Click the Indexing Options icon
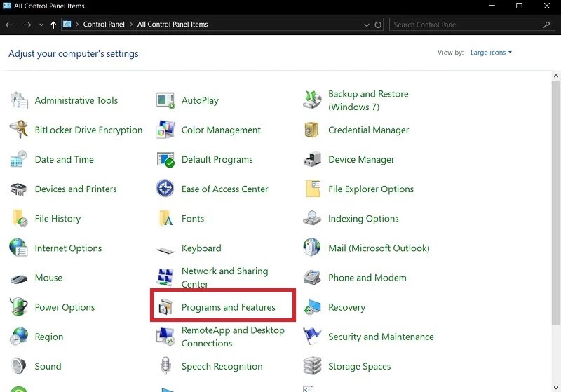The height and width of the screenshot is (392, 561). pos(312,218)
